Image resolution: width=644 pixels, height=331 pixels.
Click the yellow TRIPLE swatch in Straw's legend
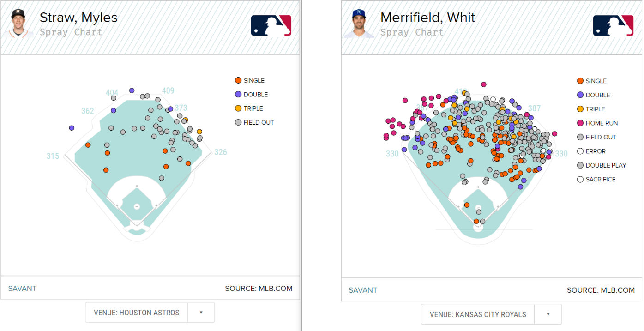click(x=238, y=108)
